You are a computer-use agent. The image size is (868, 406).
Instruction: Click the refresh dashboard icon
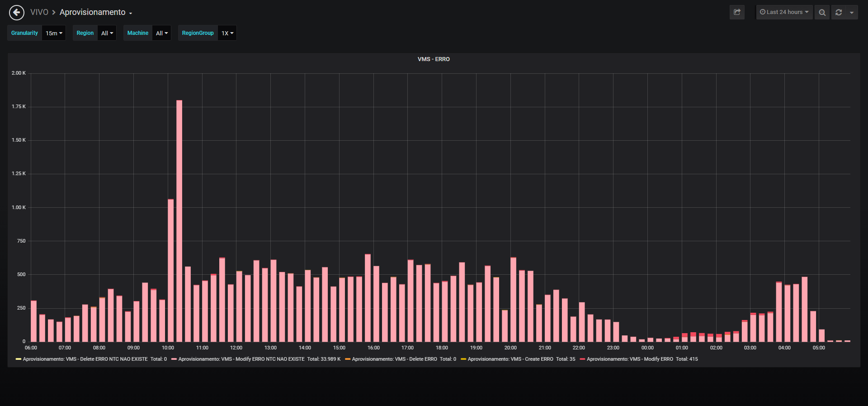pos(839,12)
